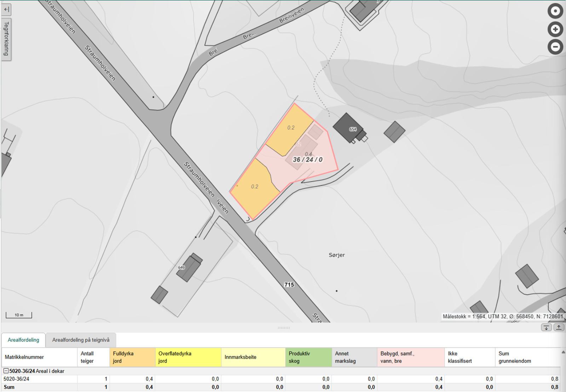Collapse the left panel arrow icon
Screen dimensions: 566x392
coord(6,10)
